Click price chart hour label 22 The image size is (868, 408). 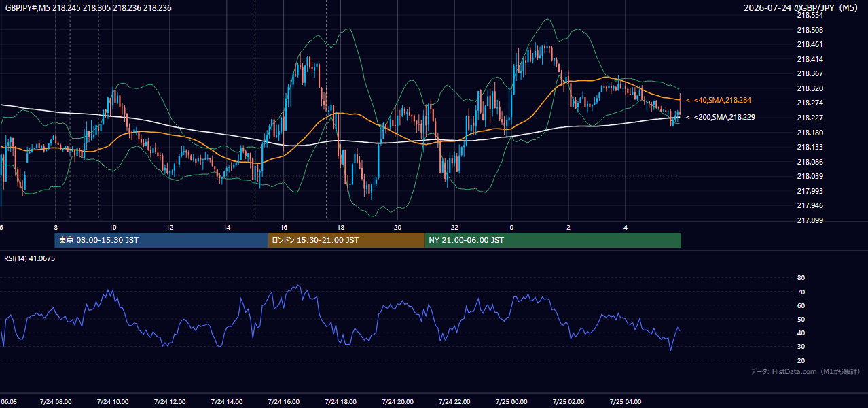coord(455,227)
